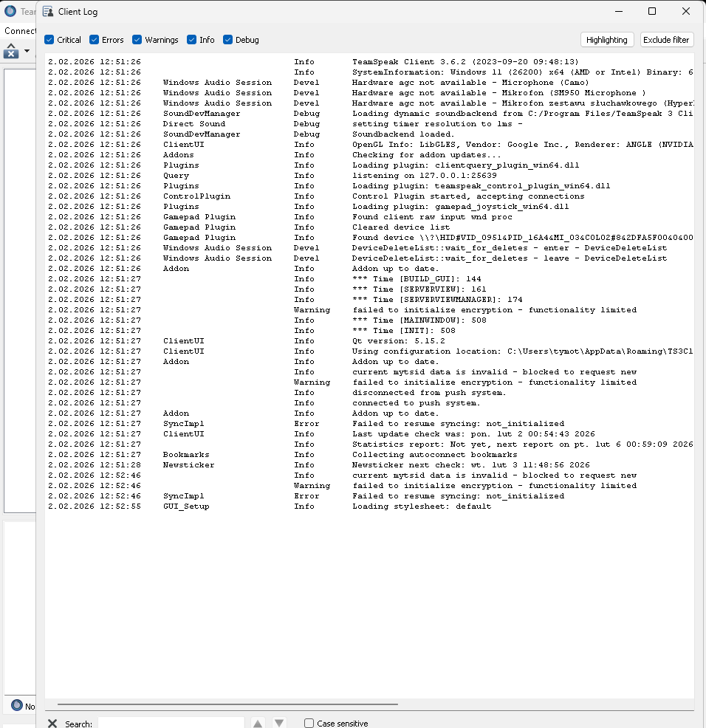706x728 pixels.
Task: Maximize the Client Log window
Action: (652, 12)
